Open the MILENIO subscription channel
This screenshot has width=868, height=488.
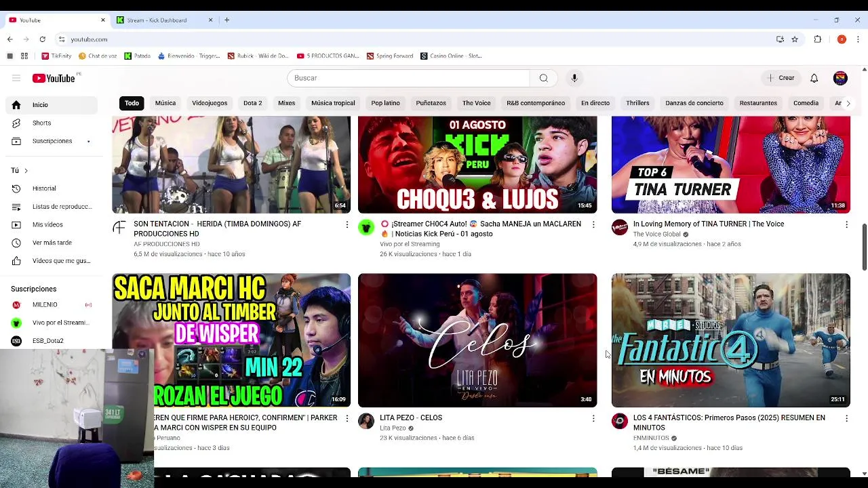52,305
